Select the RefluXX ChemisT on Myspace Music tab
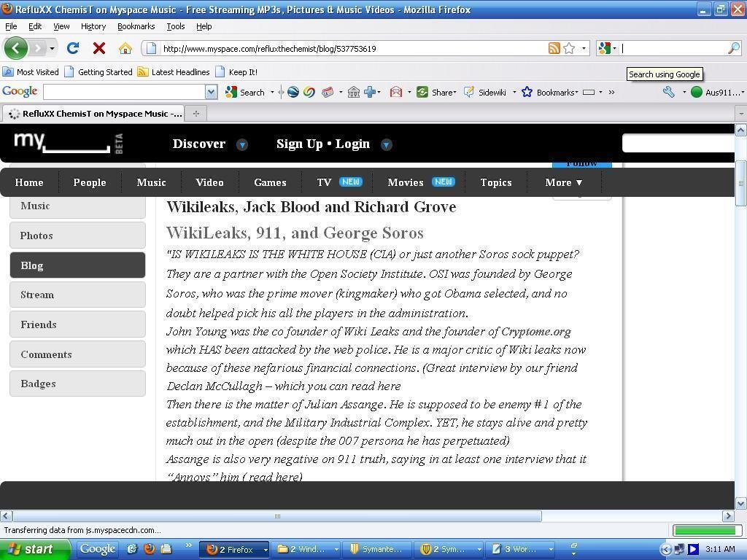Image resolution: width=747 pixels, height=560 pixels. (93, 113)
